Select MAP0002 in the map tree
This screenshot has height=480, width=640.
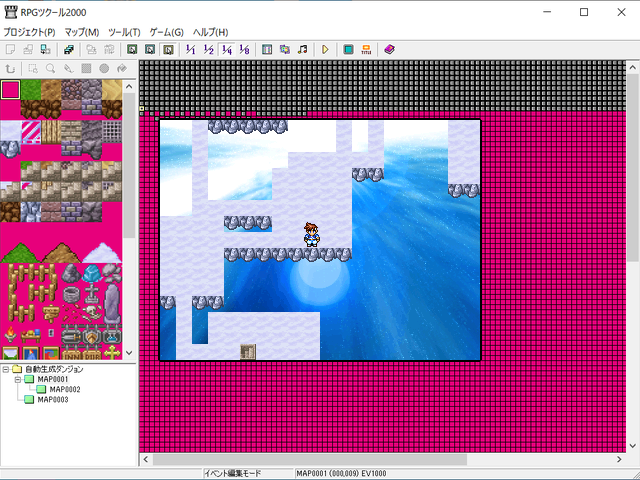(x=64, y=389)
